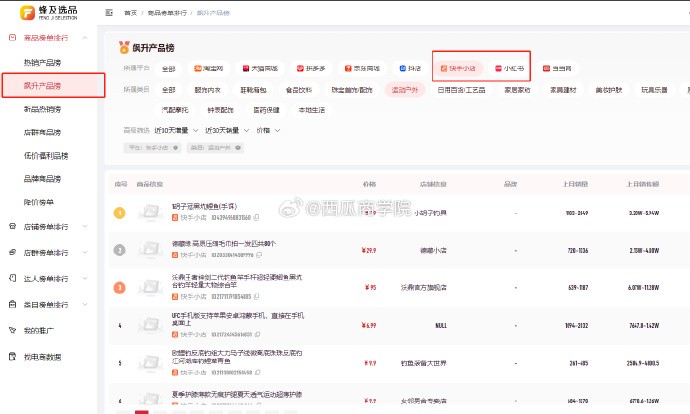This screenshot has height=414, width=690.
Task: Open 热销产品榜 in the sidebar
Action: 42,62
